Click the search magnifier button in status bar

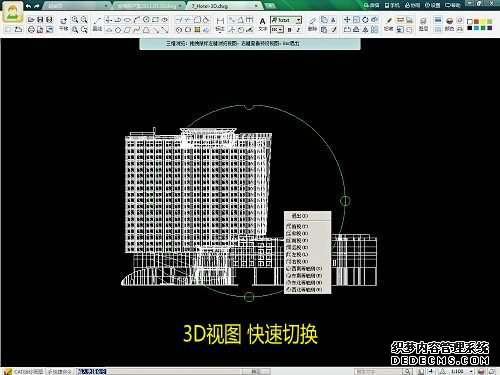(x=408, y=371)
